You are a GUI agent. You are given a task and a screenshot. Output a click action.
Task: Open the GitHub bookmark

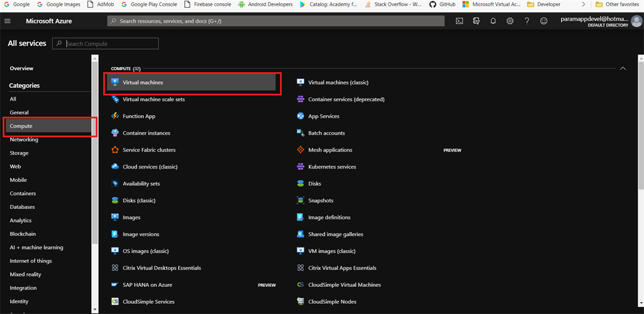[442, 4]
